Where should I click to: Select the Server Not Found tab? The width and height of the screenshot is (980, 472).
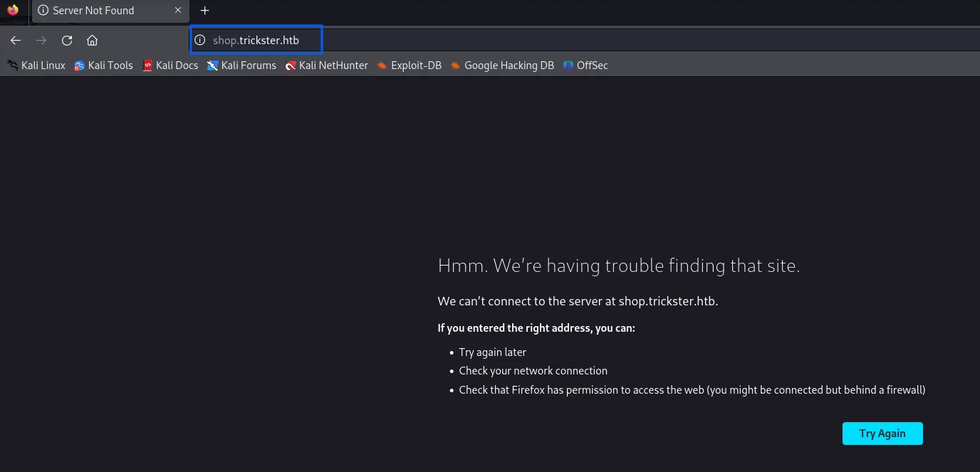click(110, 11)
